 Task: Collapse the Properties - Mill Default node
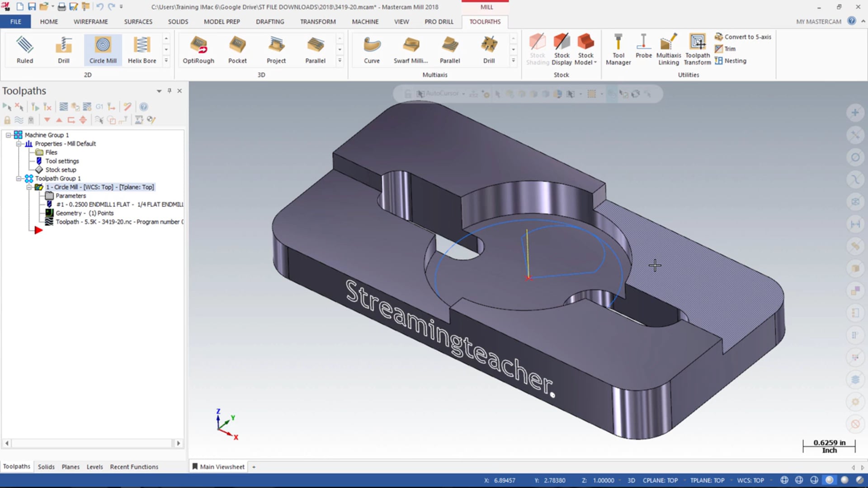[x=19, y=144]
